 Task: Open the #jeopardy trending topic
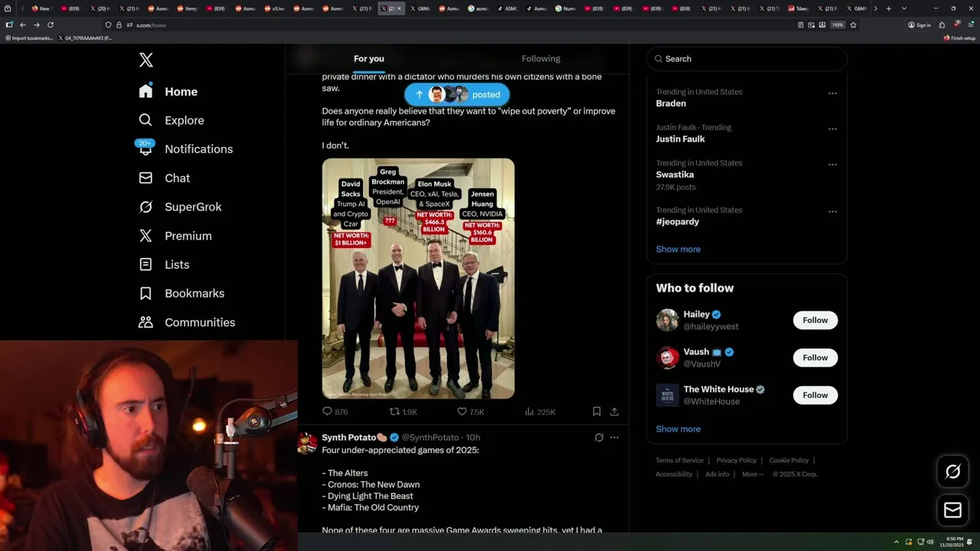click(x=678, y=222)
